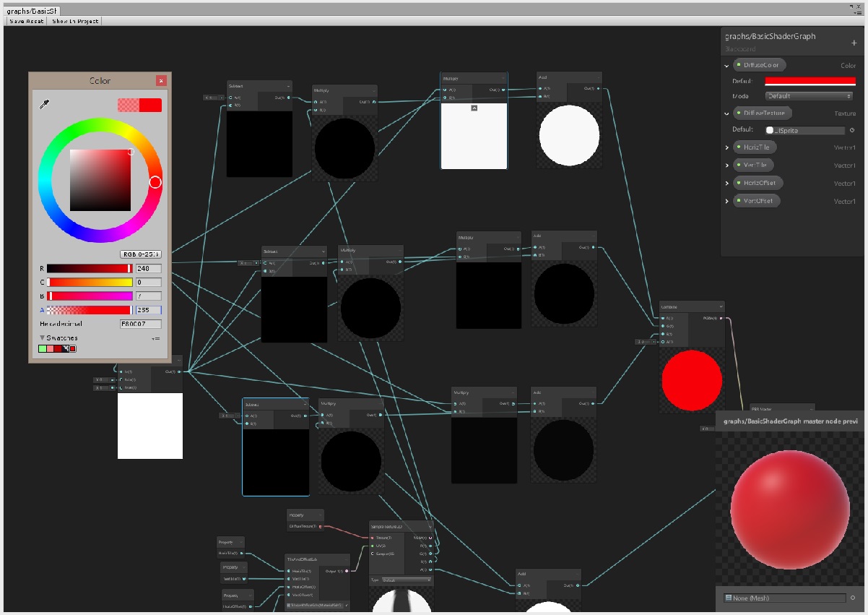Add a new blackboard property with plus

[854, 43]
